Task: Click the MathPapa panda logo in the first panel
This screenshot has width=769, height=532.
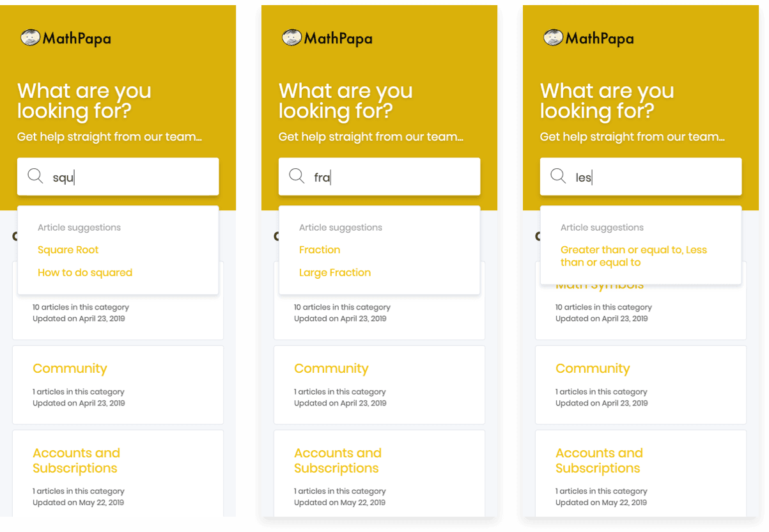Action: point(31,38)
